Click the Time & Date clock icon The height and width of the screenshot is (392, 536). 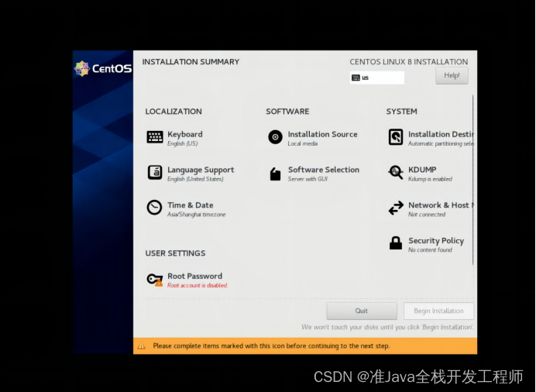point(154,208)
